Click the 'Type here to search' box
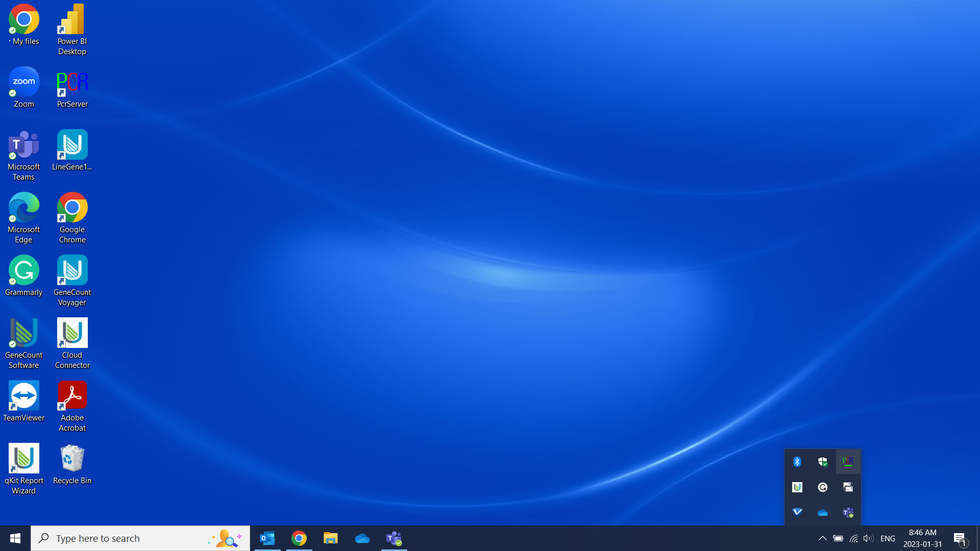Viewport: 980px width, 551px height. pyautogui.click(x=140, y=538)
